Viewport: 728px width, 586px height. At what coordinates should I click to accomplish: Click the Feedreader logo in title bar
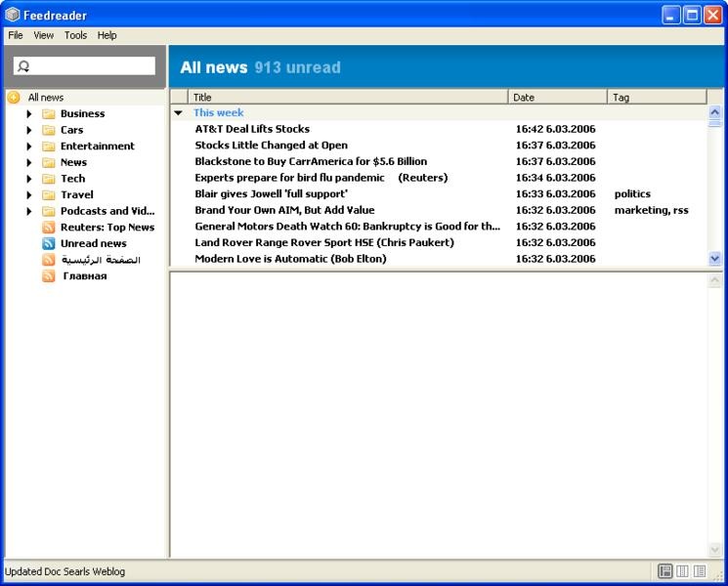(13, 14)
